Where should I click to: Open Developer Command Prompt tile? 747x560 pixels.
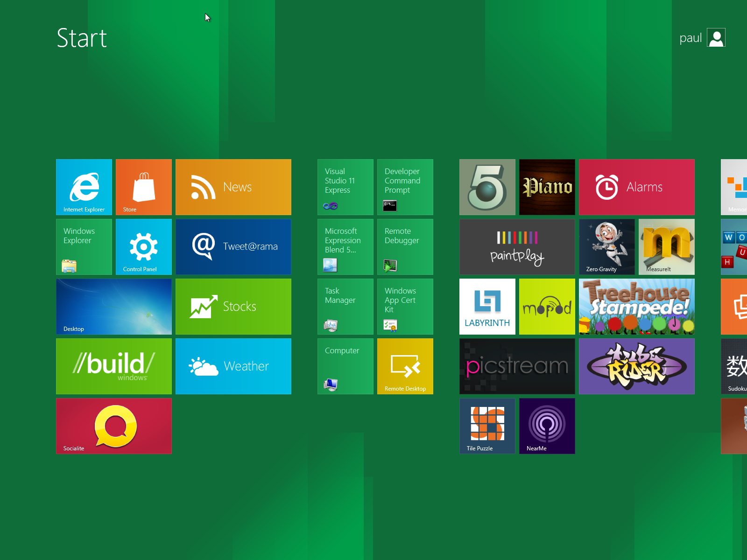[x=405, y=187]
